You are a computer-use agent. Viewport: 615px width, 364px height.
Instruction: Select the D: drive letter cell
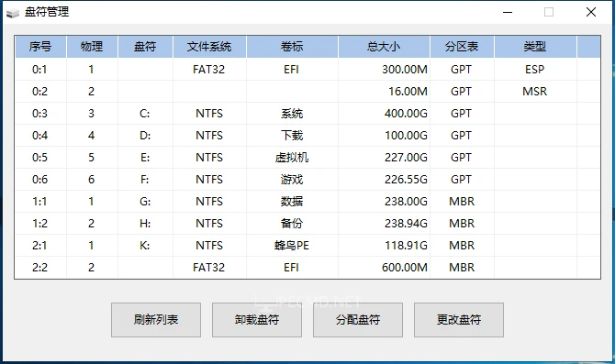(145, 136)
